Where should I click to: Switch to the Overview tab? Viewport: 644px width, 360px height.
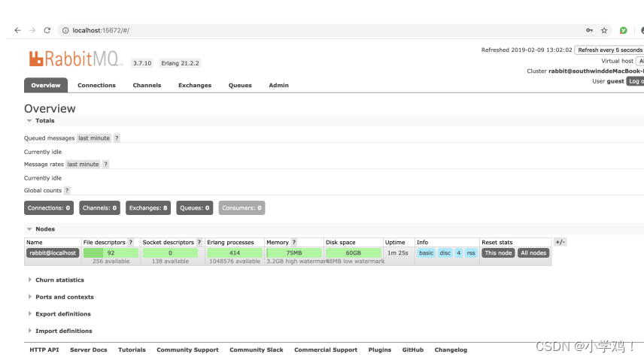click(46, 85)
